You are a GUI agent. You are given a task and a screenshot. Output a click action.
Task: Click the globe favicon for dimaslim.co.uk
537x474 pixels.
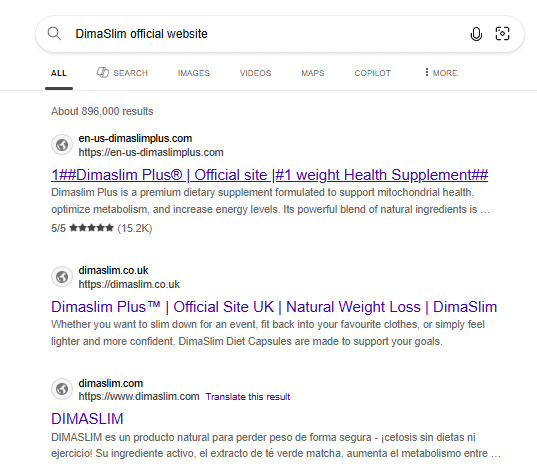62,277
